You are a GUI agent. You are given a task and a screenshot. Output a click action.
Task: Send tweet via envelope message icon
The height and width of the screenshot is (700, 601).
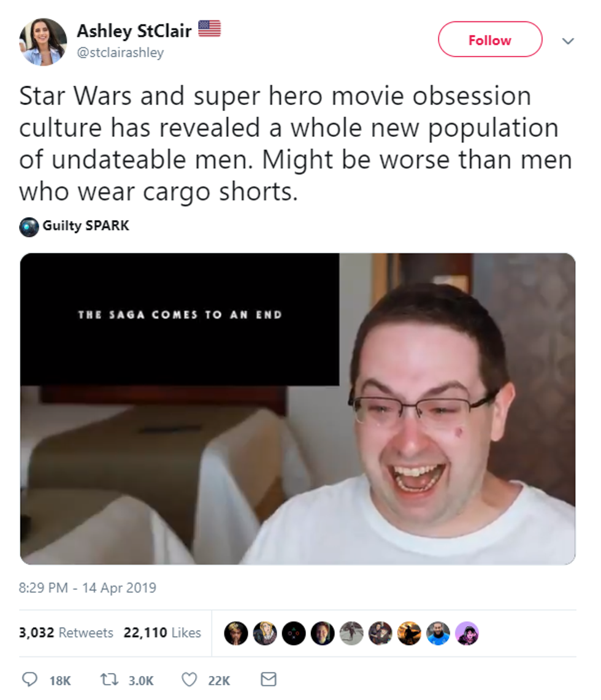click(x=269, y=679)
